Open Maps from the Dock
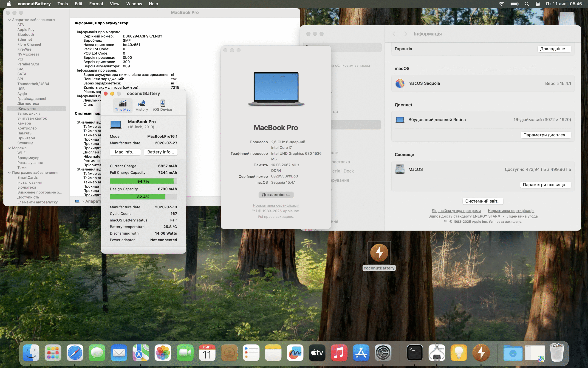 [x=141, y=353]
